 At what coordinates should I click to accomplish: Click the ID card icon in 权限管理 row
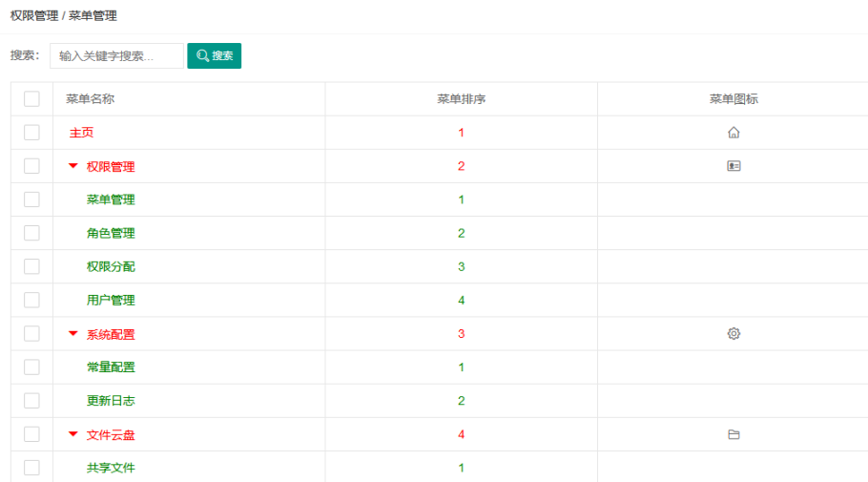click(x=734, y=166)
